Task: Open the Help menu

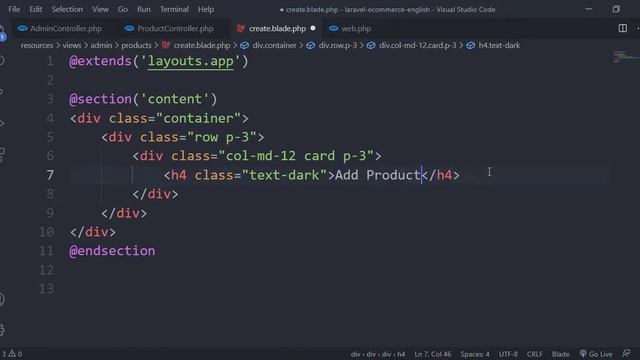Action: pos(206,9)
